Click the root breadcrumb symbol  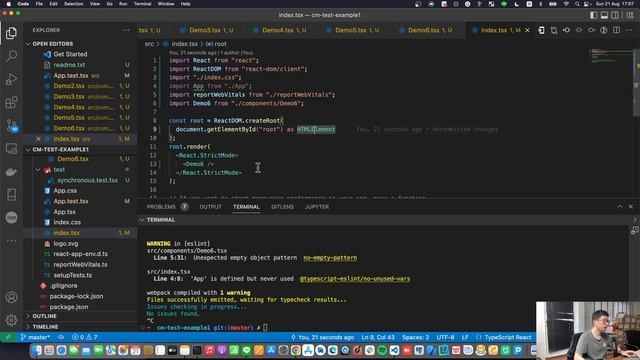coord(216,44)
